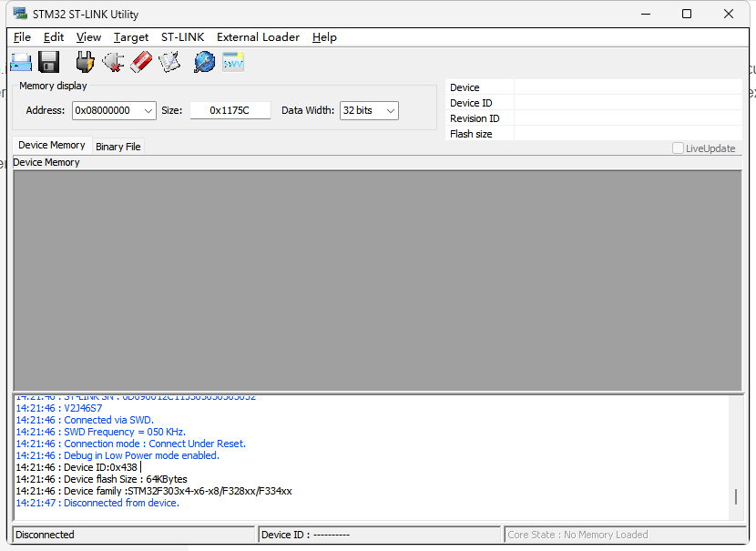
Task: Switch to the Binary File tab
Action: click(x=118, y=147)
